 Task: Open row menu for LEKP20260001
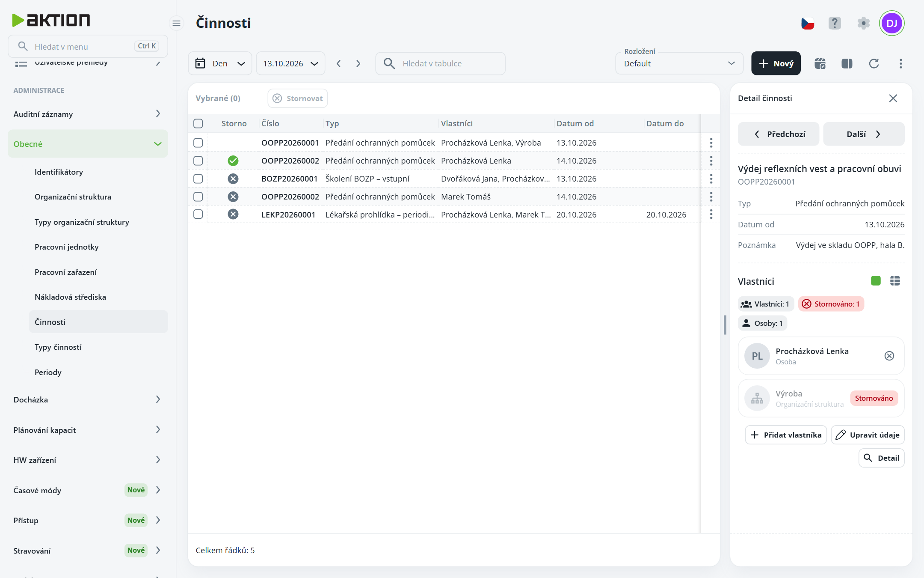tap(711, 214)
